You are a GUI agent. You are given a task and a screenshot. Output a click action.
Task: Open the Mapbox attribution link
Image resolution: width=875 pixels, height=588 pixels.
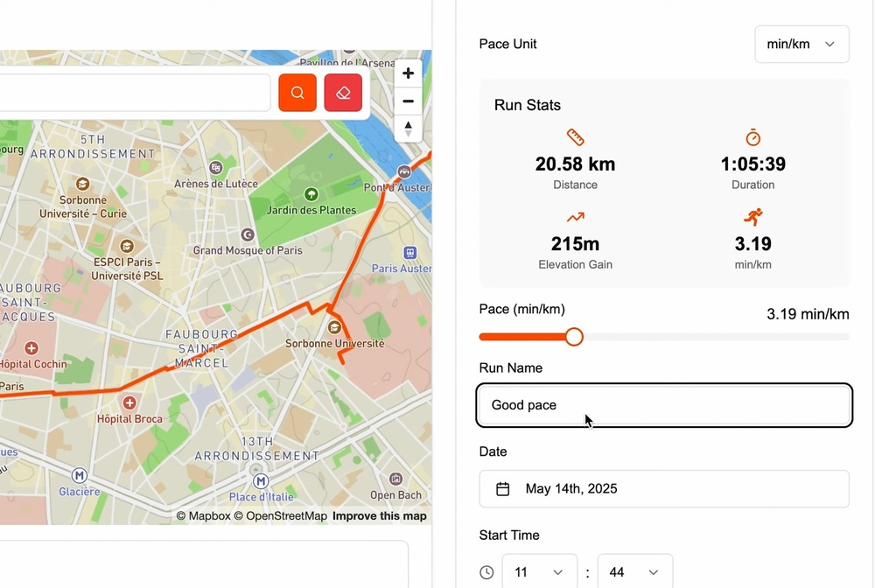(x=204, y=516)
